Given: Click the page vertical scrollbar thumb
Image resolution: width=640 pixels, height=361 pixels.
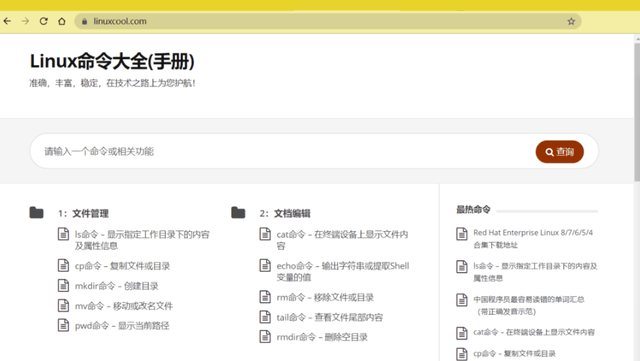Looking at the screenshot, I should [x=637, y=110].
